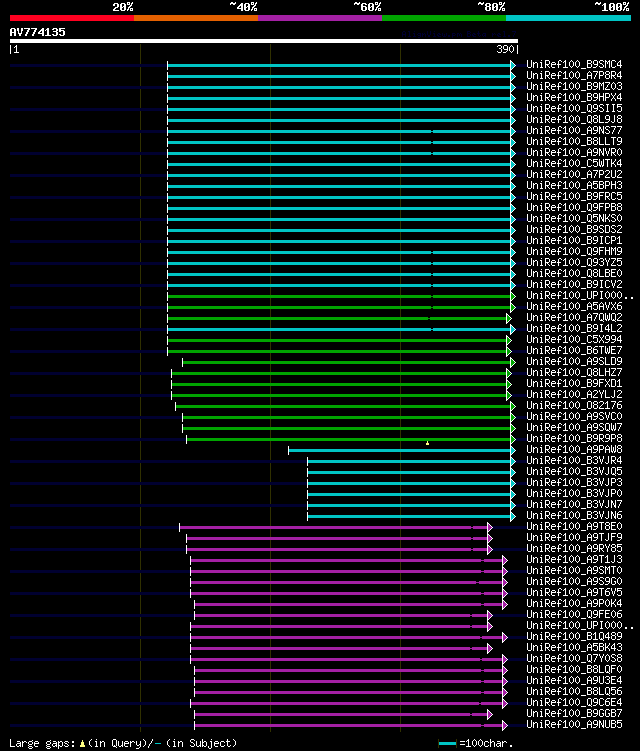640x751 pixels.
Task: Click the UniRef100_B3VJN6 label
Action: click(x=574, y=516)
